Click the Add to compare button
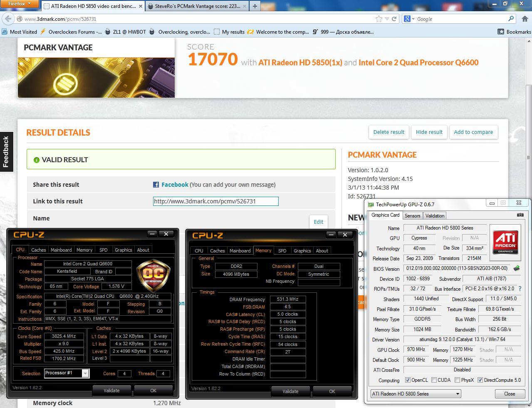The height and width of the screenshot is (408, 532). pos(473,132)
